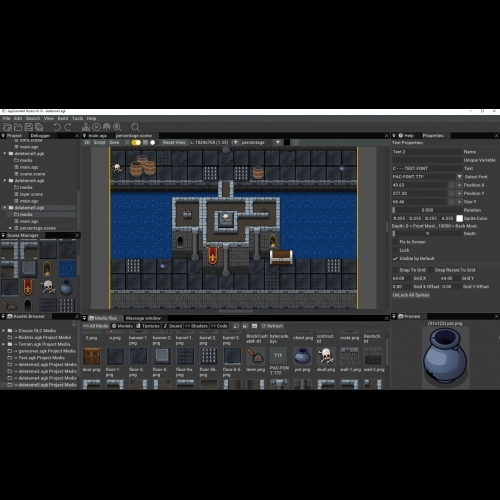Click the lever.png media thumbnail
The image size is (500, 500).
click(x=255, y=355)
